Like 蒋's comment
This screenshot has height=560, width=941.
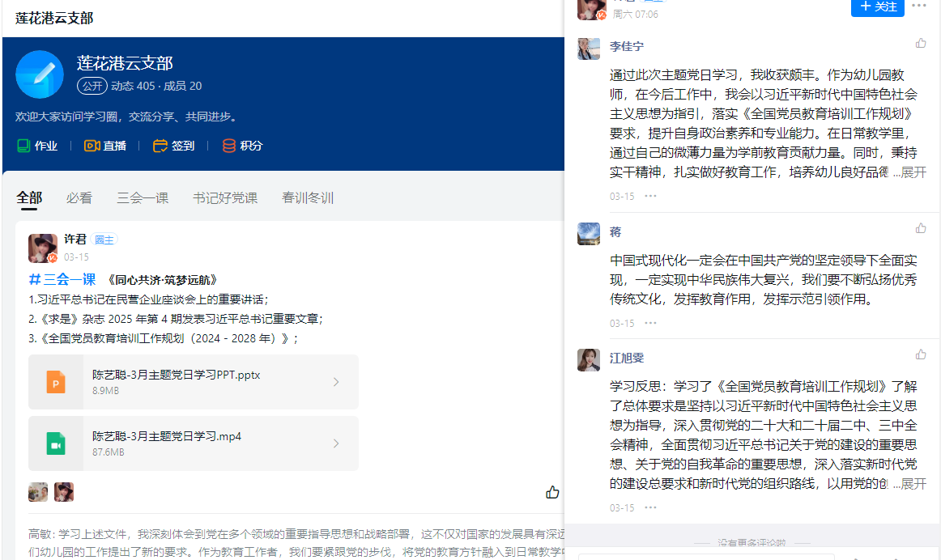coord(921,228)
